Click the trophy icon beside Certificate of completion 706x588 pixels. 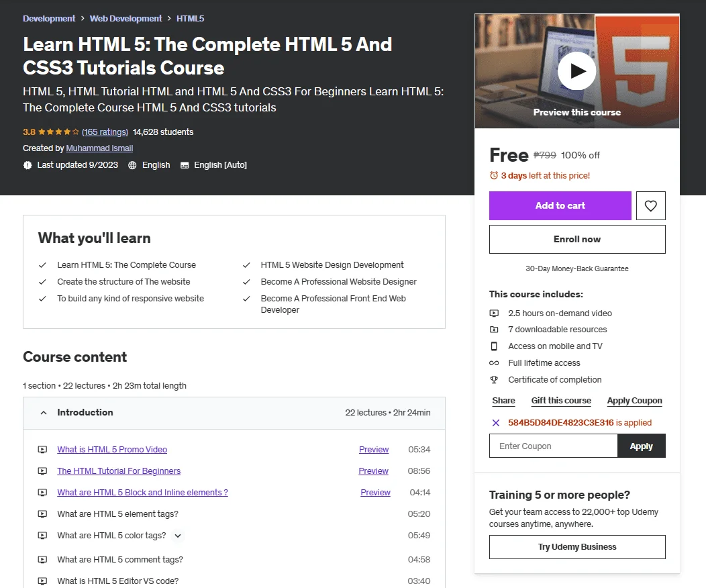494,379
